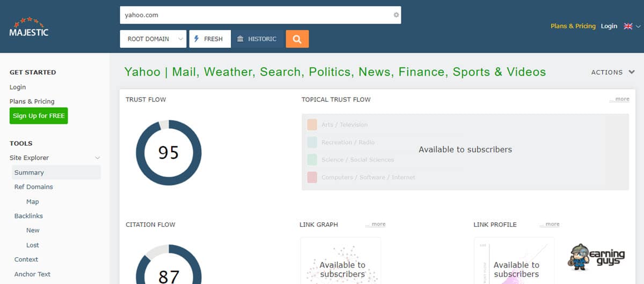Screen dimensions: 644x284
Task: Click the Science / Social Sciences color swatch
Action: (312, 160)
